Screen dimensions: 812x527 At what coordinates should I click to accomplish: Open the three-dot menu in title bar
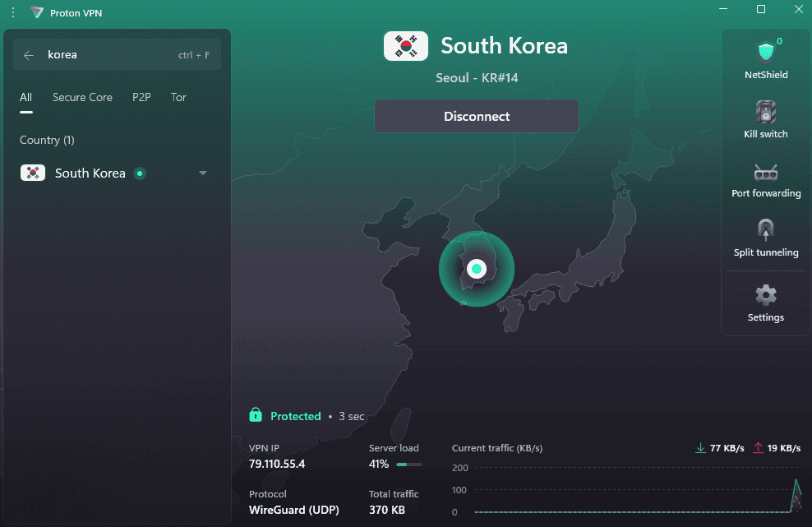click(x=13, y=12)
